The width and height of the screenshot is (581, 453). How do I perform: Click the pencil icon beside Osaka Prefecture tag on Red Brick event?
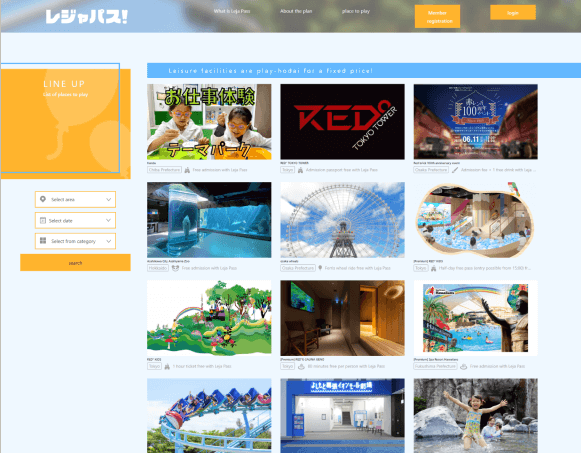click(455, 170)
